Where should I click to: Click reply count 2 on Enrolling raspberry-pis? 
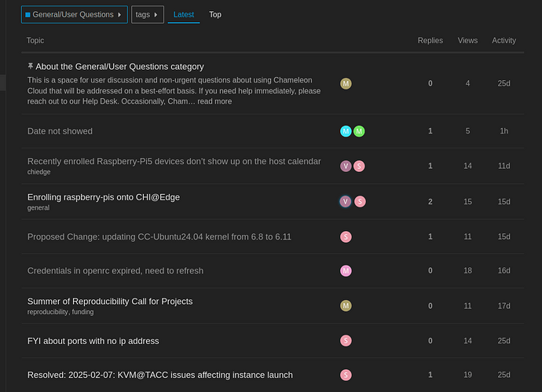[x=430, y=202]
